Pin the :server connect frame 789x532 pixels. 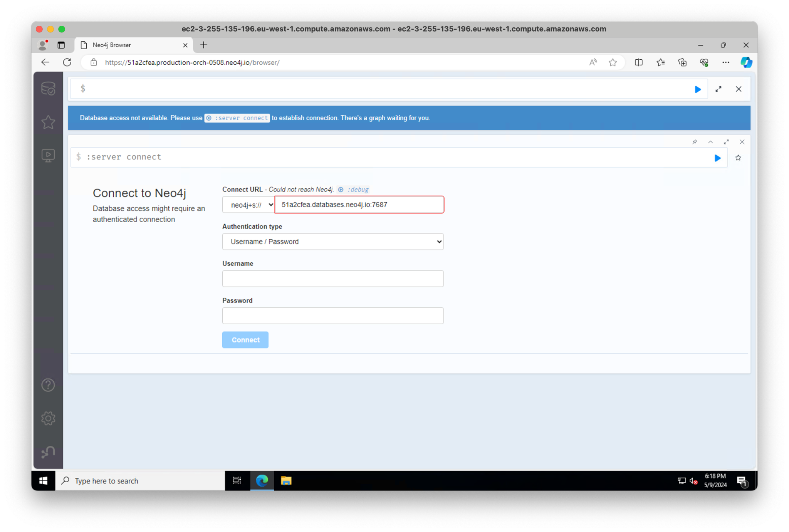coord(695,142)
